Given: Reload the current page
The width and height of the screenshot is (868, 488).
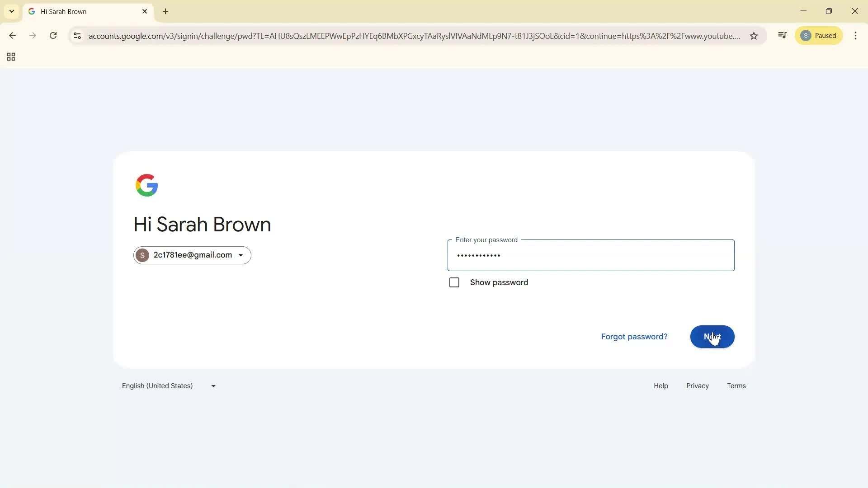Looking at the screenshot, I should tap(53, 36).
